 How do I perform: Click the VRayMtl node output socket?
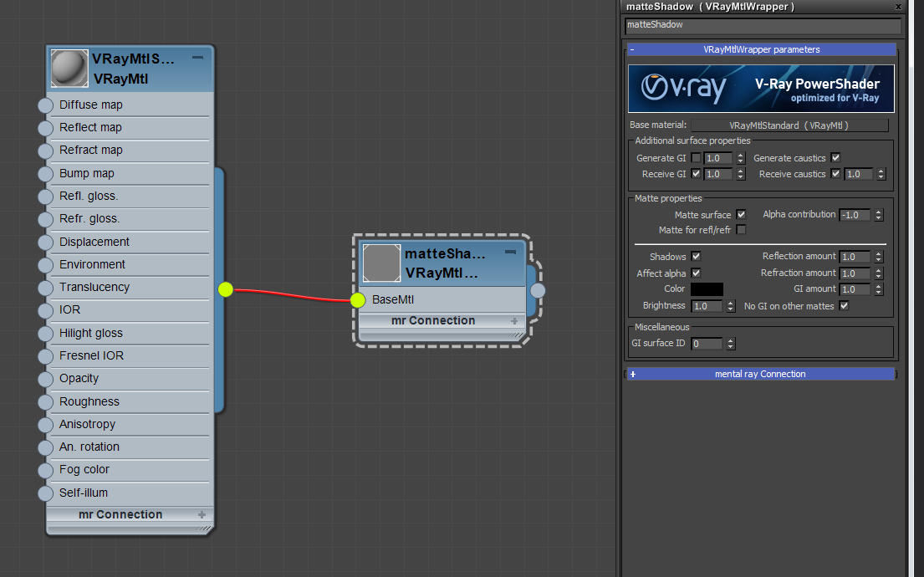(226, 289)
